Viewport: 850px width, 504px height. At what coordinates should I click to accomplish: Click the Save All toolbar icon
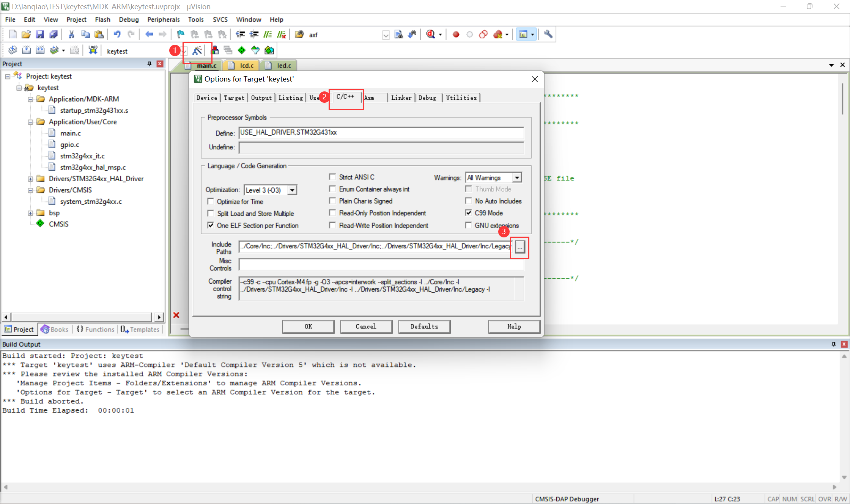click(x=54, y=35)
